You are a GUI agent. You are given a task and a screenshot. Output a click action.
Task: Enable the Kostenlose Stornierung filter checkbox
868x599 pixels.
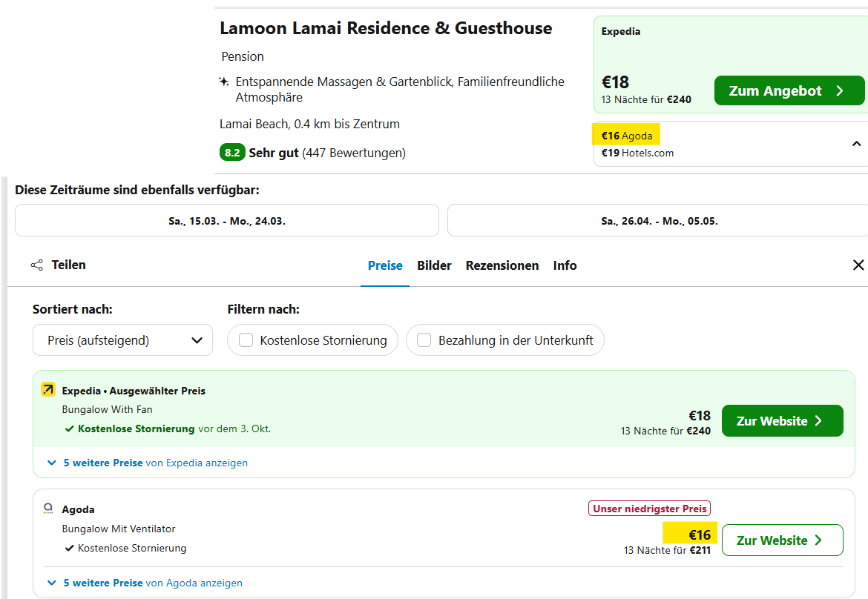click(x=246, y=340)
